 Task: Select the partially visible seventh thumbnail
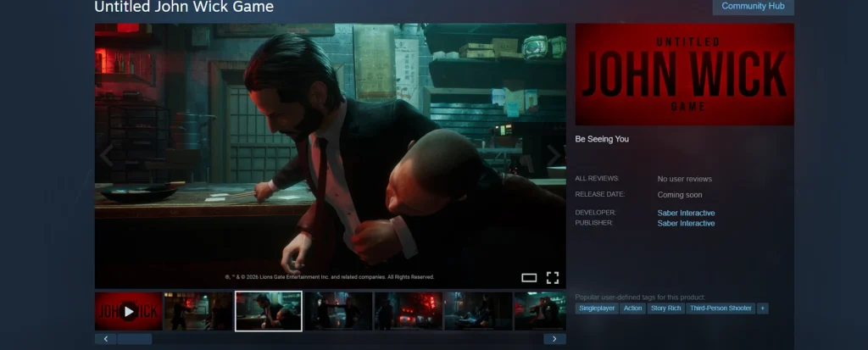tap(540, 311)
